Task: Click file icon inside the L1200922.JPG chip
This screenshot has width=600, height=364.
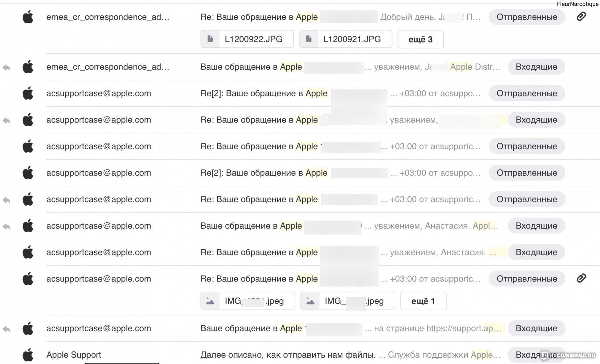Action: 210,39
